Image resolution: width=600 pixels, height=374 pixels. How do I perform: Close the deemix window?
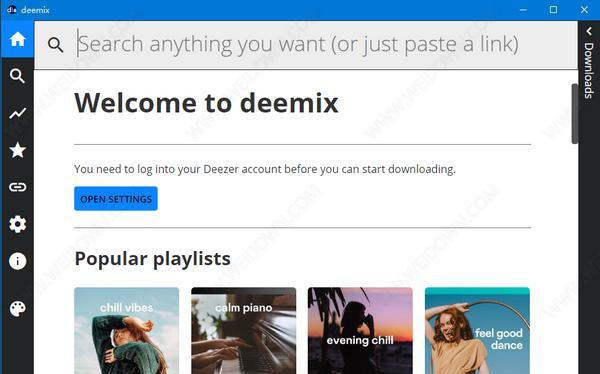click(584, 10)
